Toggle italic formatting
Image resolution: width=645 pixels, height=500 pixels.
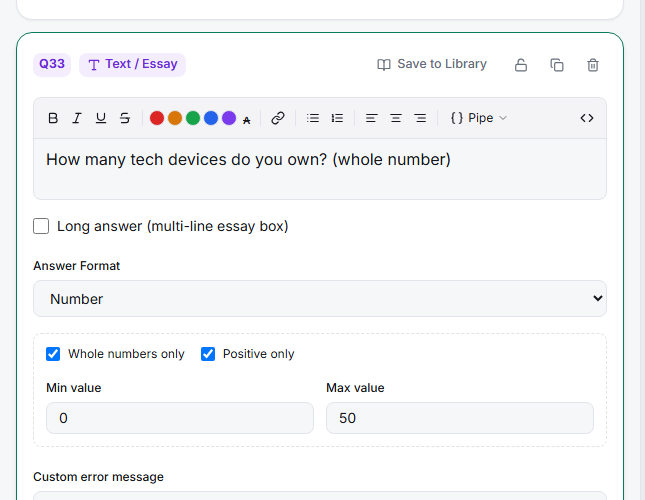[77, 118]
